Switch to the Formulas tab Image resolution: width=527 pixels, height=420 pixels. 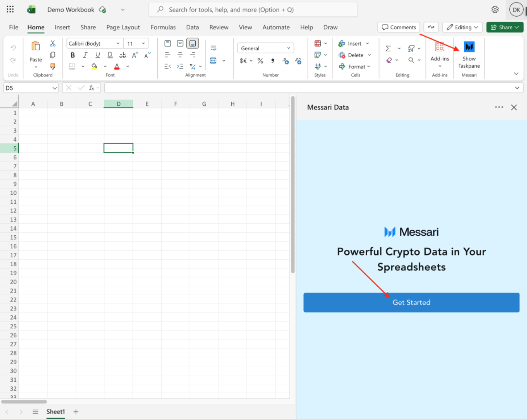tap(163, 27)
